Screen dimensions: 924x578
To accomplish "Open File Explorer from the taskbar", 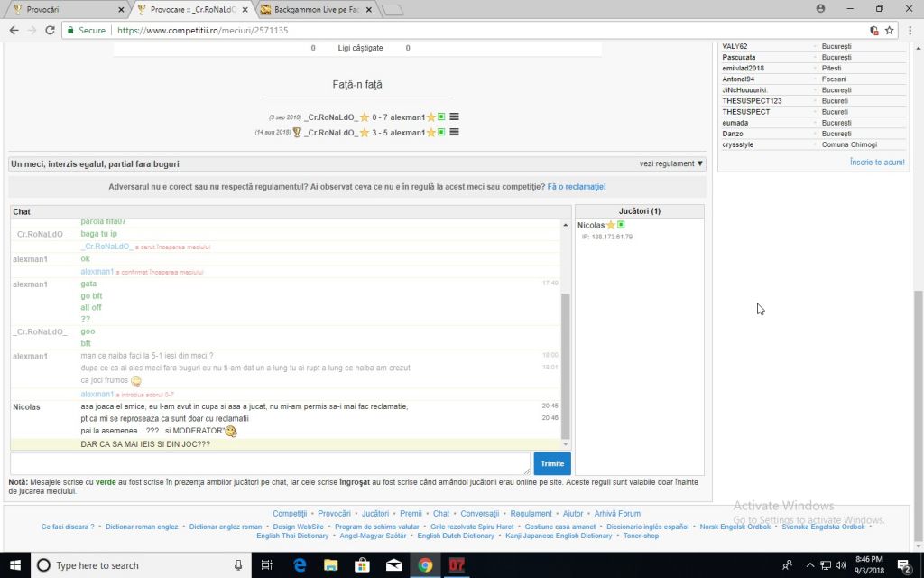I will click(331, 565).
